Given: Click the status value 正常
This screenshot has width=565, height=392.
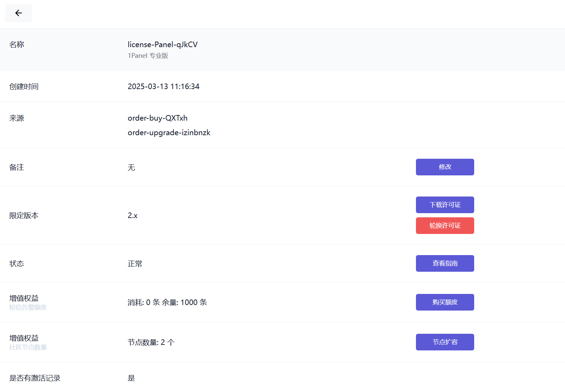Looking at the screenshot, I should point(135,264).
